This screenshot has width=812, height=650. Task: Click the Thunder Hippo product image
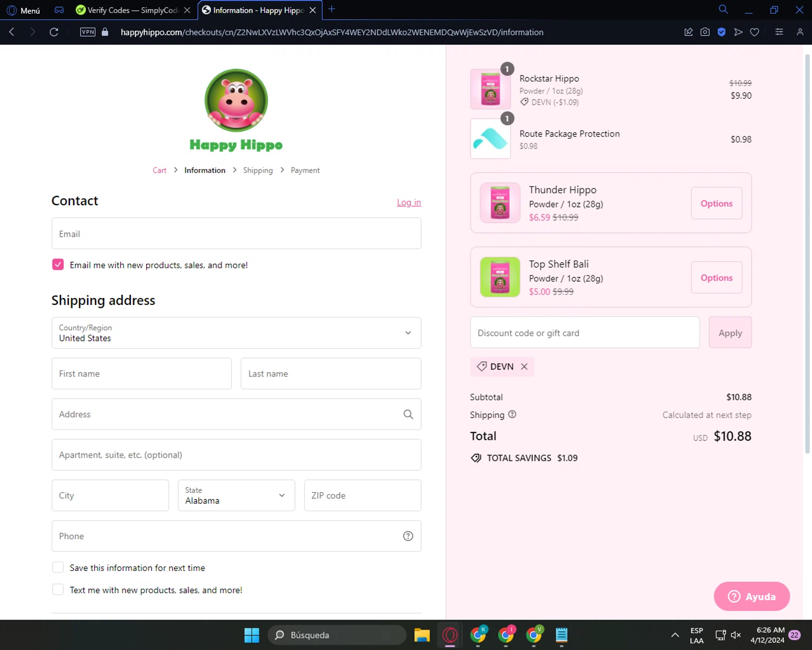point(500,203)
